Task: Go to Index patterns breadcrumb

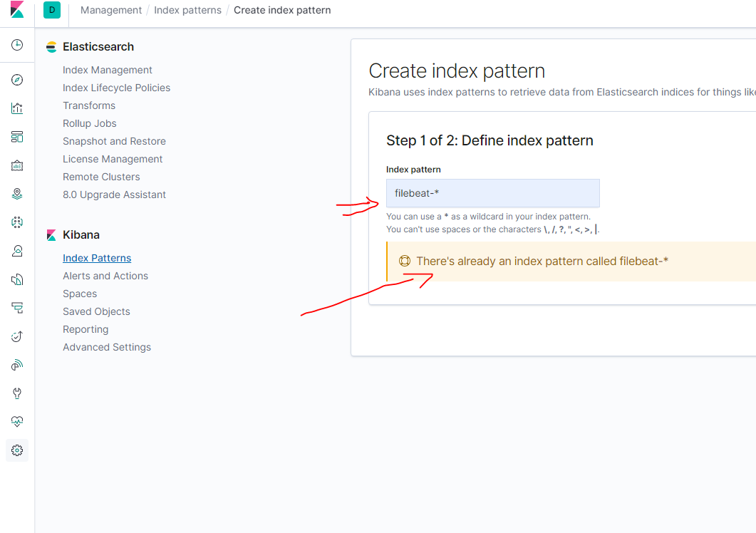Action: (187, 10)
